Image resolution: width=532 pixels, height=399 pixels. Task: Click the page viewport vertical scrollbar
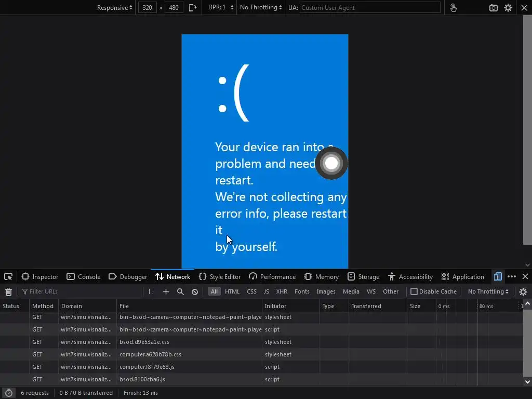[x=527, y=129]
